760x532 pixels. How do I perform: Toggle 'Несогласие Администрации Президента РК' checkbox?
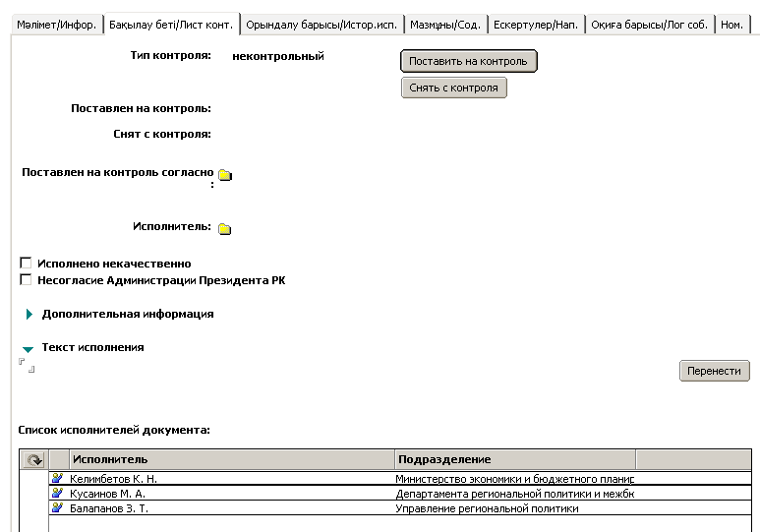pos(26,280)
